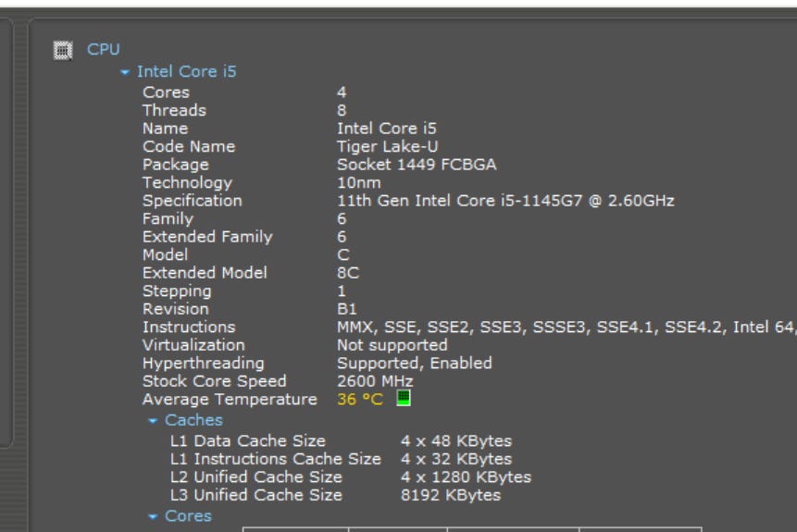Select L1 Instructions Cache 4 x 32 KBytes

point(456,459)
